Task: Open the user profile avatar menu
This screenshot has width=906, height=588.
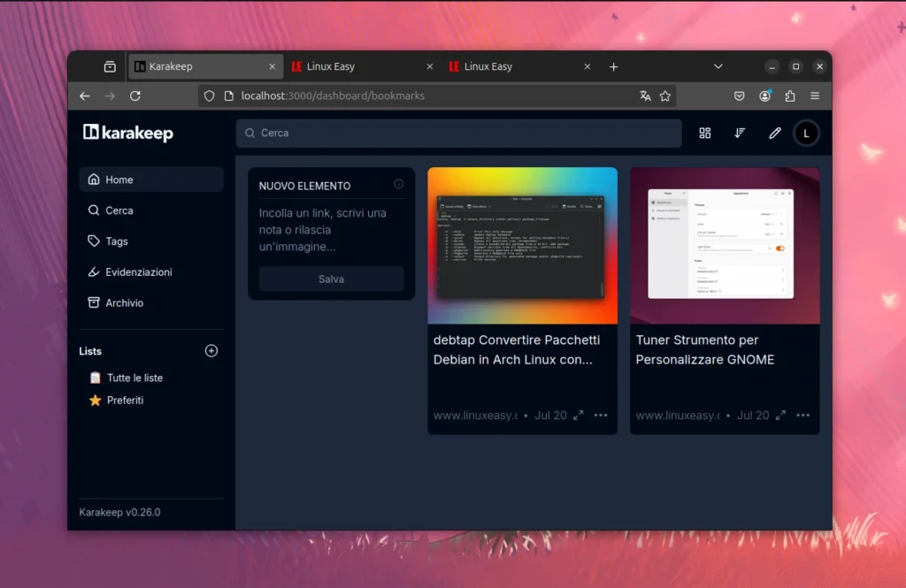Action: 806,134
